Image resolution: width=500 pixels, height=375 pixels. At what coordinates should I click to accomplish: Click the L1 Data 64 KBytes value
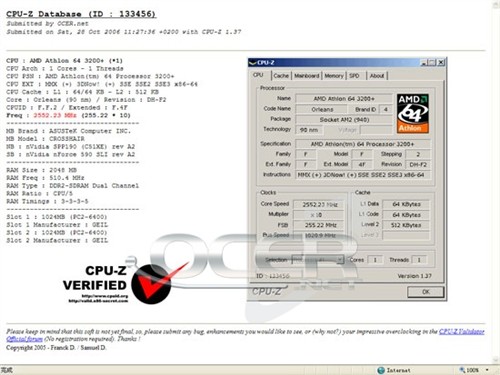coord(406,204)
